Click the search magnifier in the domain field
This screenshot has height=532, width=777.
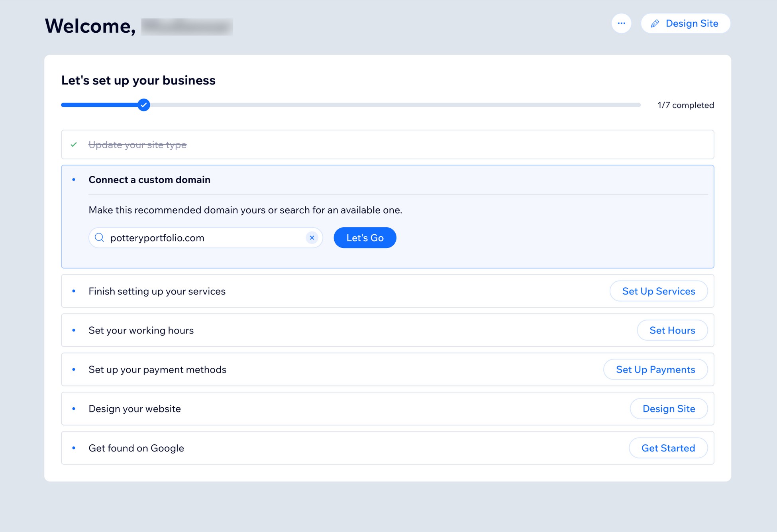(99, 238)
